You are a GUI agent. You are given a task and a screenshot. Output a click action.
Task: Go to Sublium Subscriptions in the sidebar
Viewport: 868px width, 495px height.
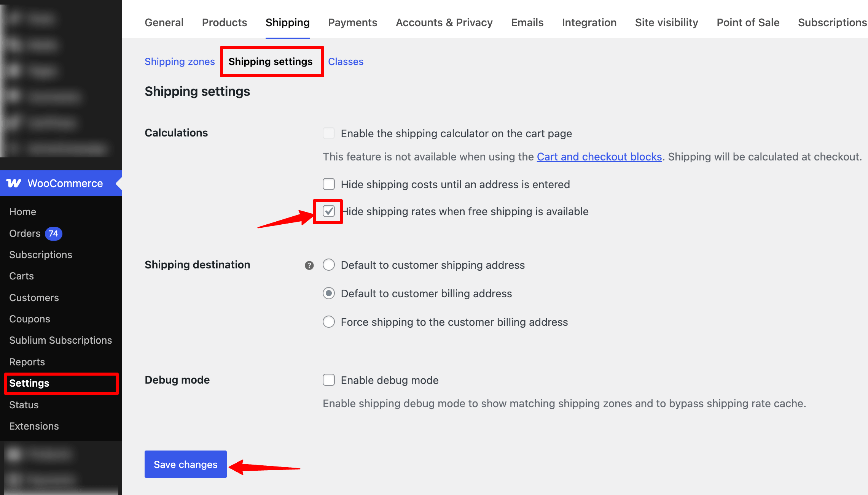60,340
